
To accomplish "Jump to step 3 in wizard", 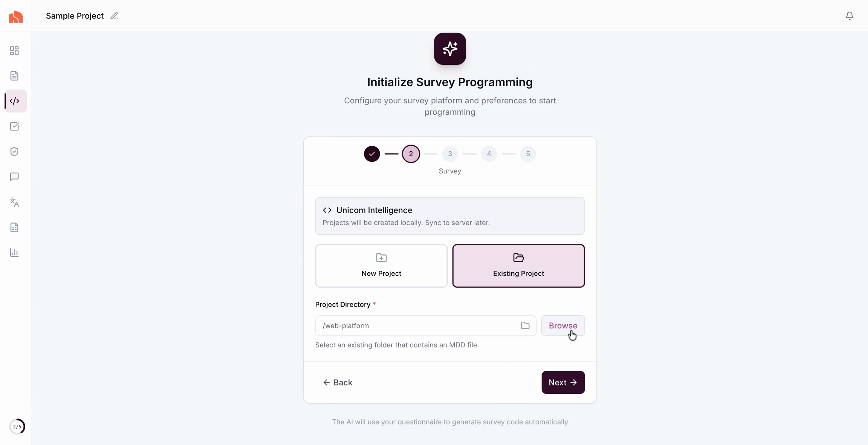I will click(450, 154).
